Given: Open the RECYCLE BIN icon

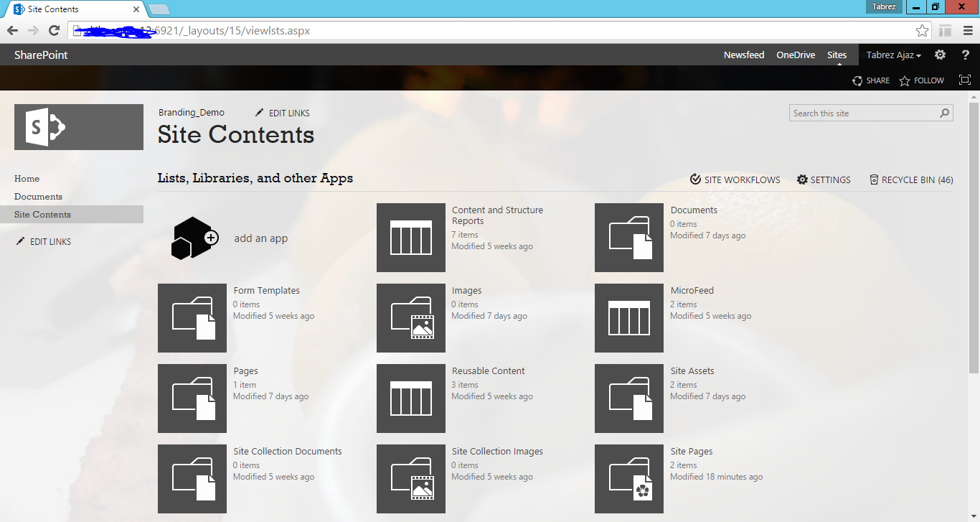Looking at the screenshot, I should 874,179.
